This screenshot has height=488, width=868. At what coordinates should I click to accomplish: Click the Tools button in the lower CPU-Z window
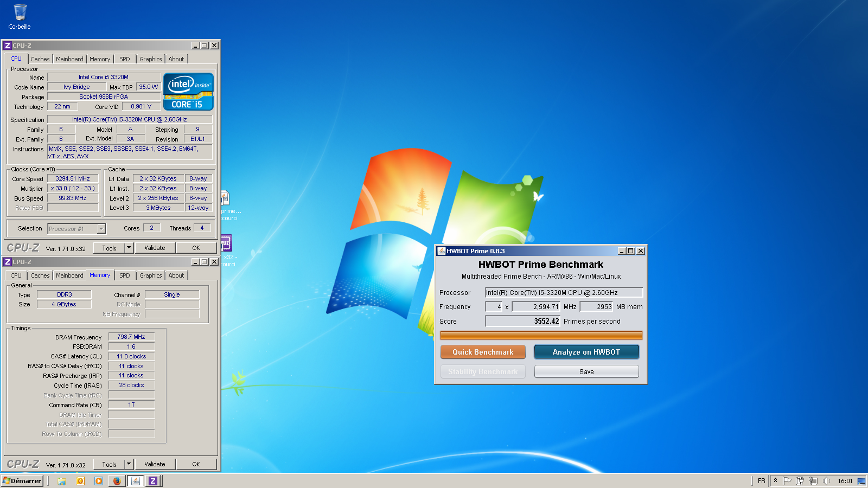point(110,464)
